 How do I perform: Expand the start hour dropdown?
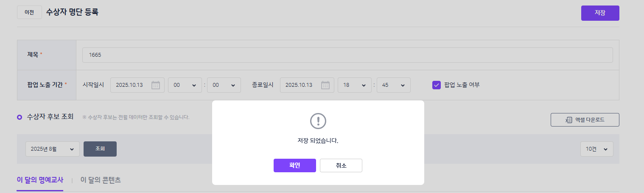[185, 85]
